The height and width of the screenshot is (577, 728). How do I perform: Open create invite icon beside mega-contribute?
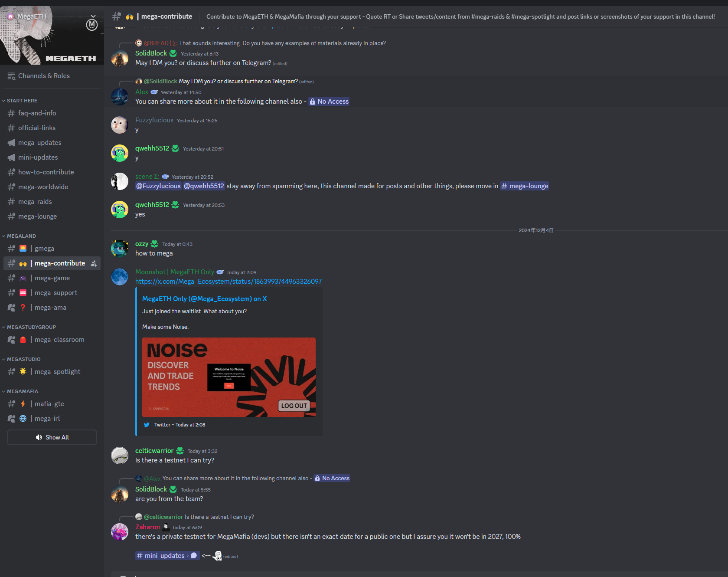click(94, 263)
